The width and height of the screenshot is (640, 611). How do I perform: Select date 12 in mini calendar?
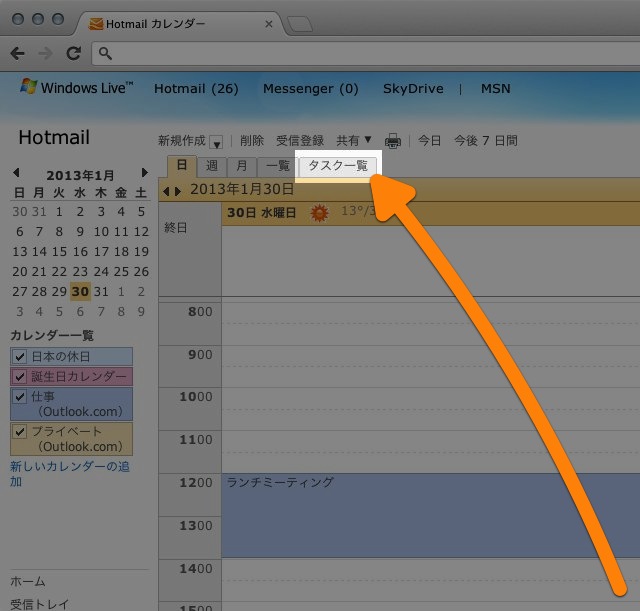(141, 231)
